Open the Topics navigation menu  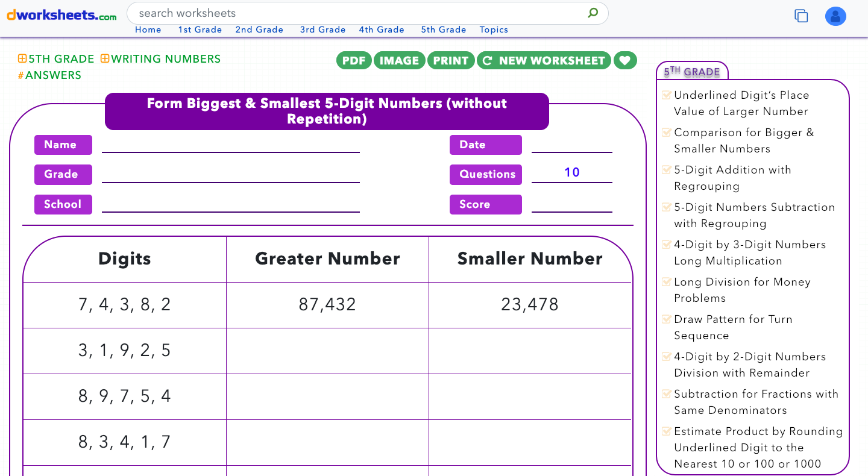[494, 29]
